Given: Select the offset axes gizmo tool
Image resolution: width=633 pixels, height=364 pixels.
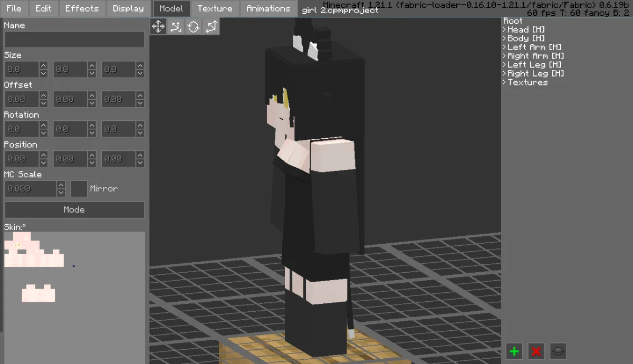Looking at the screenshot, I should coord(176,26).
